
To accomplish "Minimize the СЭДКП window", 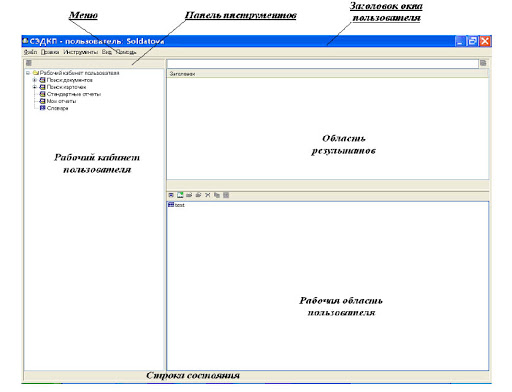I will [x=460, y=41].
